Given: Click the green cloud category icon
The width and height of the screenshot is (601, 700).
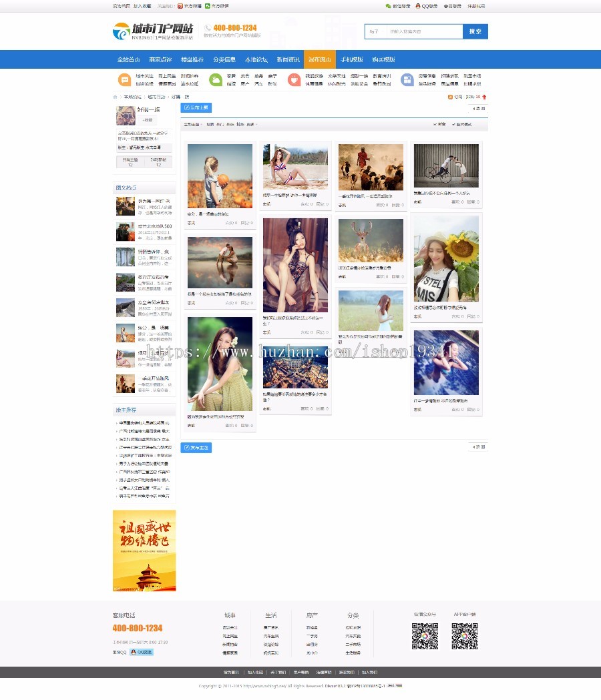Looking at the screenshot, I should tap(216, 80).
